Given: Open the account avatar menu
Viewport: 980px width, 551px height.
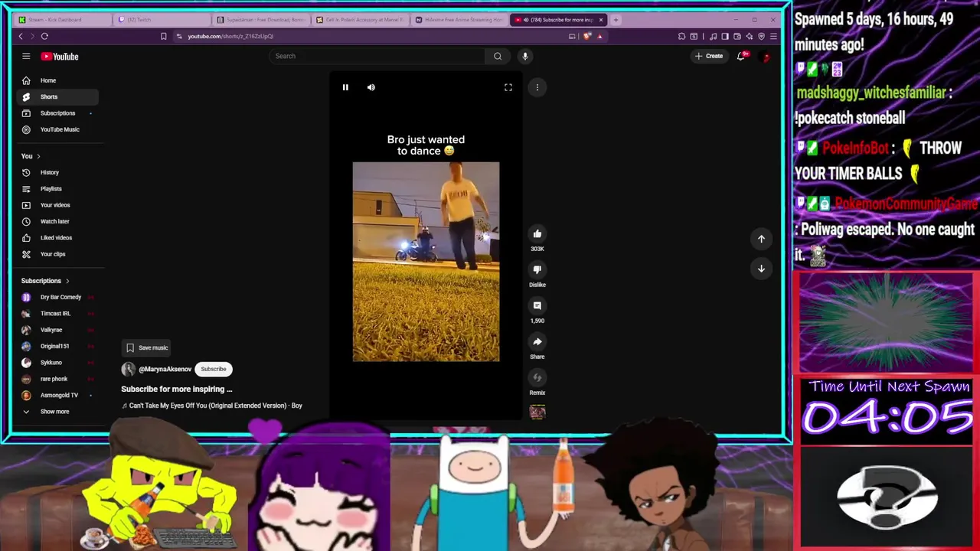Looking at the screenshot, I should tap(765, 56).
